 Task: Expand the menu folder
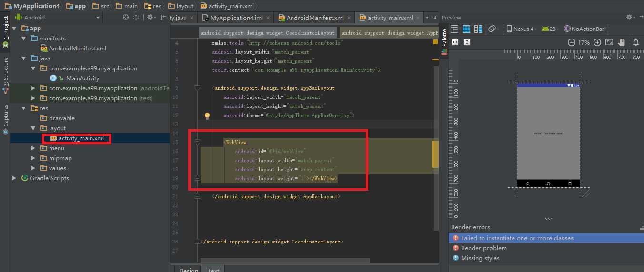coord(33,148)
